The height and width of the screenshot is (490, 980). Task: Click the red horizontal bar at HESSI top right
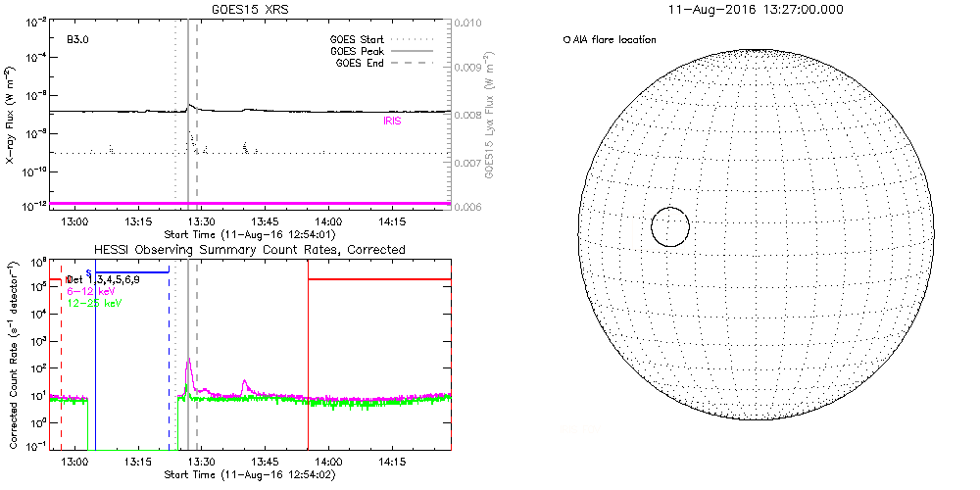click(378, 279)
